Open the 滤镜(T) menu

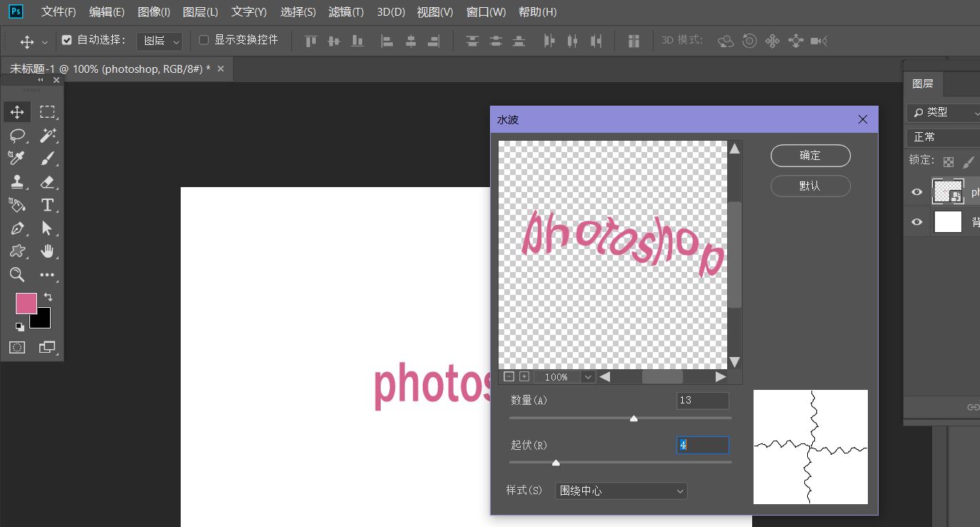(346, 12)
